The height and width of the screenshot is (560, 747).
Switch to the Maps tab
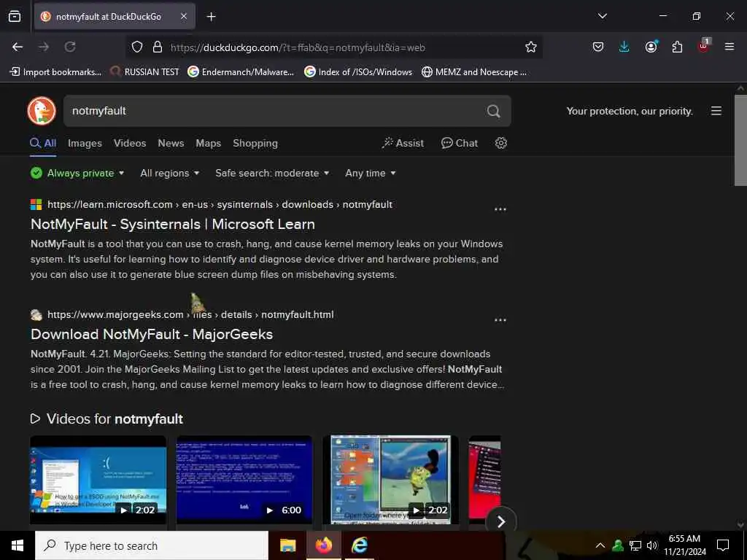[x=208, y=143]
